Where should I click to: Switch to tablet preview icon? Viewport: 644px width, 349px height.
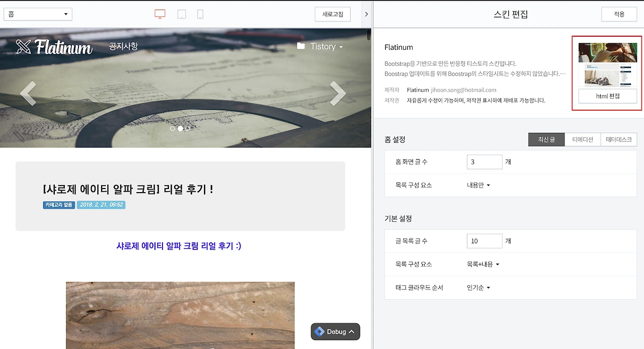pos(182,14)
